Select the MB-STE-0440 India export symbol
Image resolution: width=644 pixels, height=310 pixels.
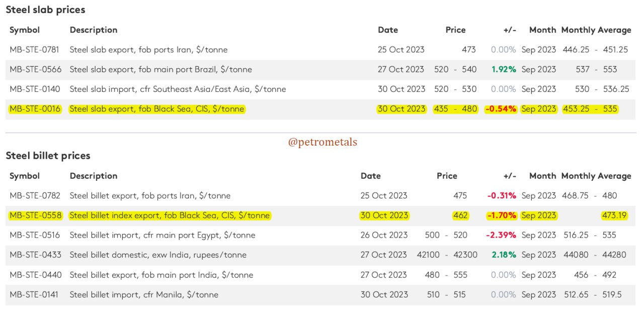click(x=35, y=275)
